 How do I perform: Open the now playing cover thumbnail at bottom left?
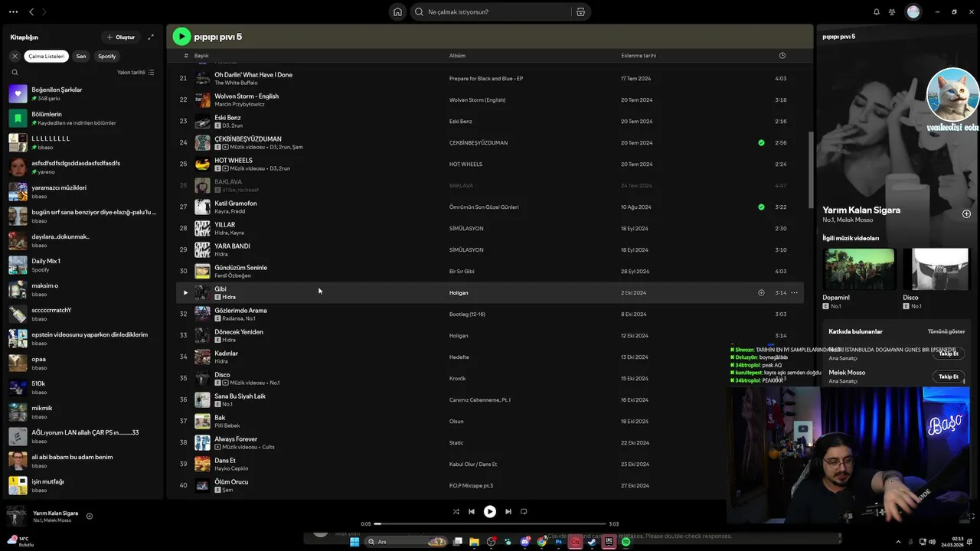point(17,517)
